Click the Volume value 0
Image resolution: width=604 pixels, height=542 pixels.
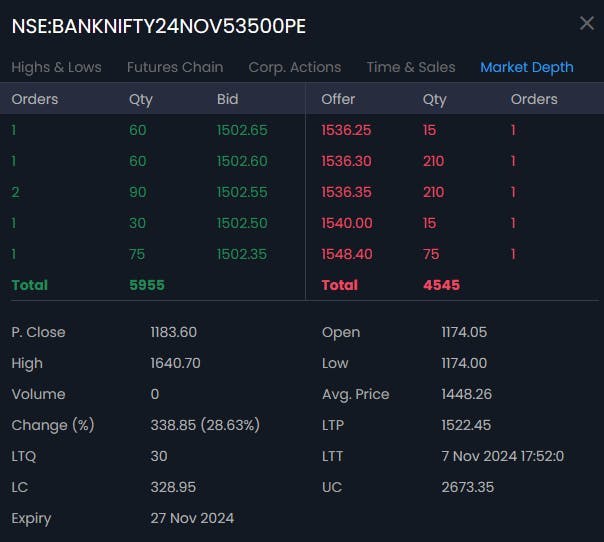(x=154, y=394)
